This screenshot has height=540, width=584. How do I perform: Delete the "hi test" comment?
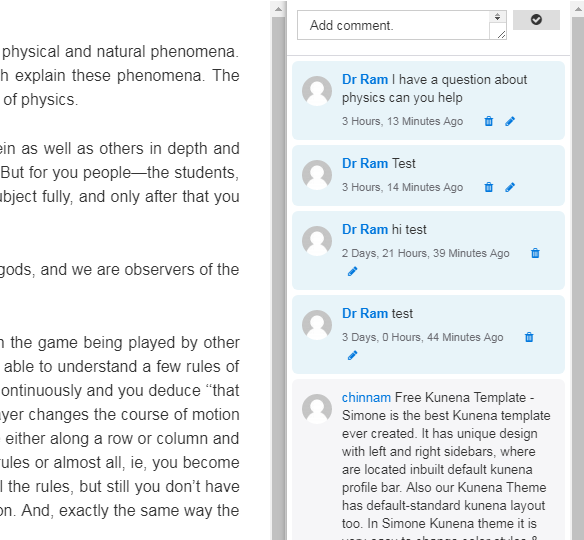coord(535,253)
